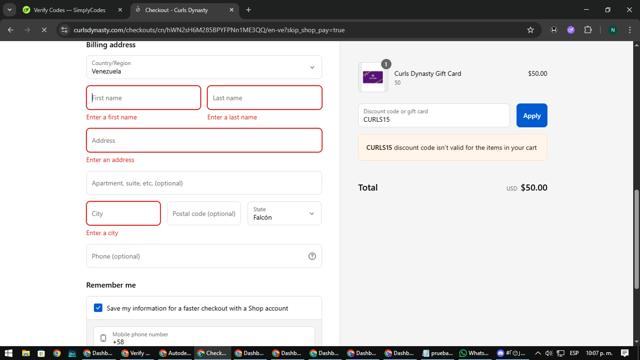
Task: Open the Windows Start menu
Action: click(8, 353)
